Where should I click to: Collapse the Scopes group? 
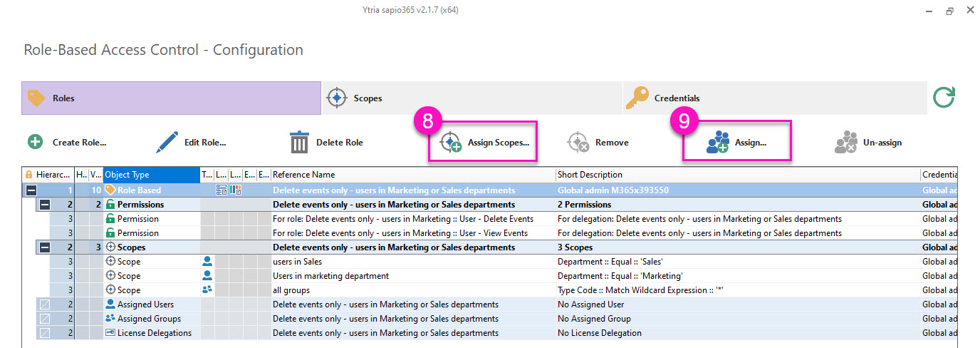pos(45,247)
